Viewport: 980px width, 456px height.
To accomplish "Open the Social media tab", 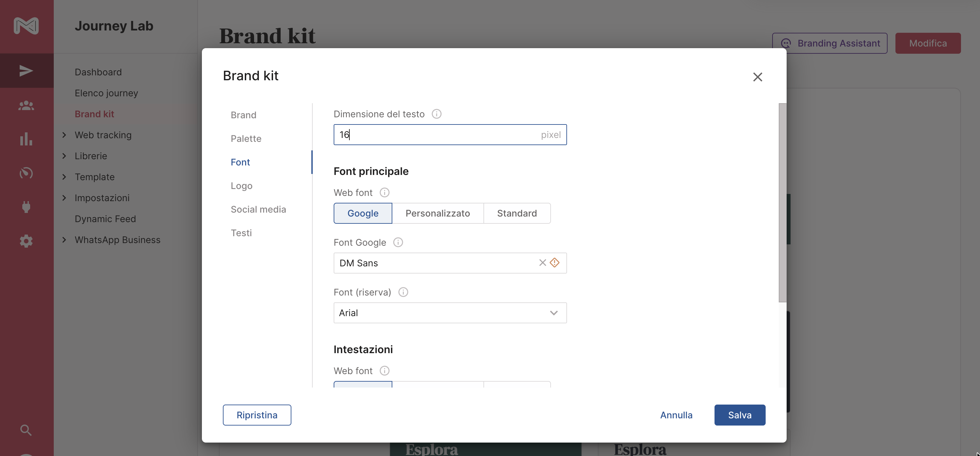I will point(258,209).
